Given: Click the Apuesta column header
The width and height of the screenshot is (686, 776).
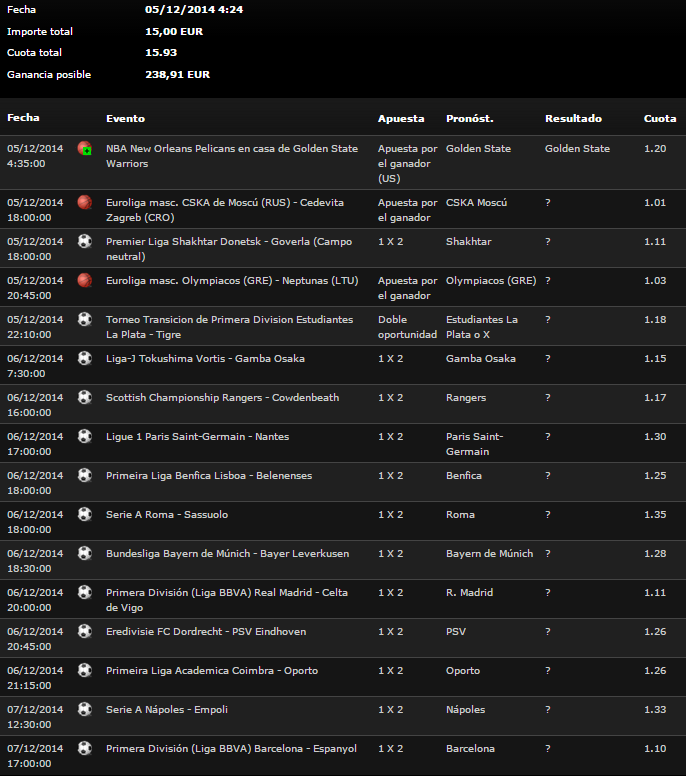Looking at the screenshot, I should pos(401,119).
